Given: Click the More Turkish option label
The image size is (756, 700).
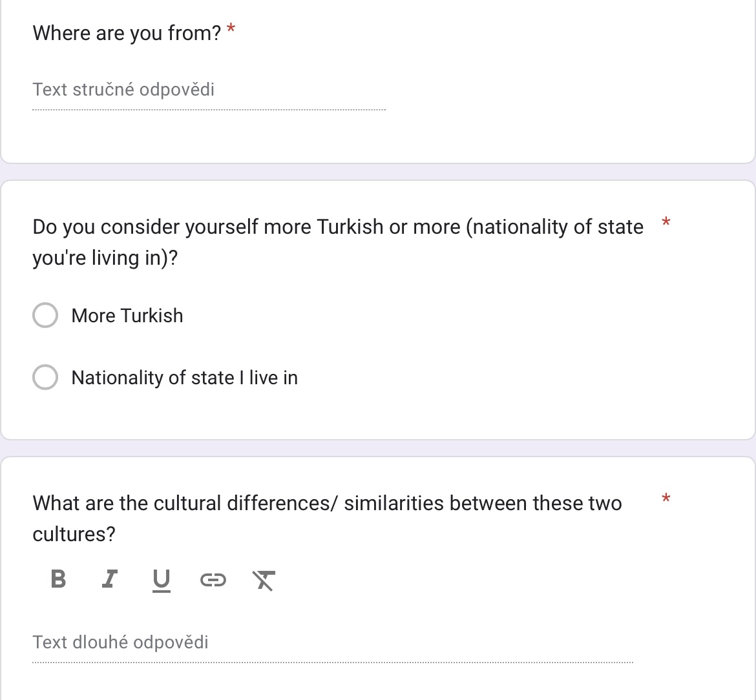Looking at the screenshot, I should pyautogui.click(x=127, y=316).
